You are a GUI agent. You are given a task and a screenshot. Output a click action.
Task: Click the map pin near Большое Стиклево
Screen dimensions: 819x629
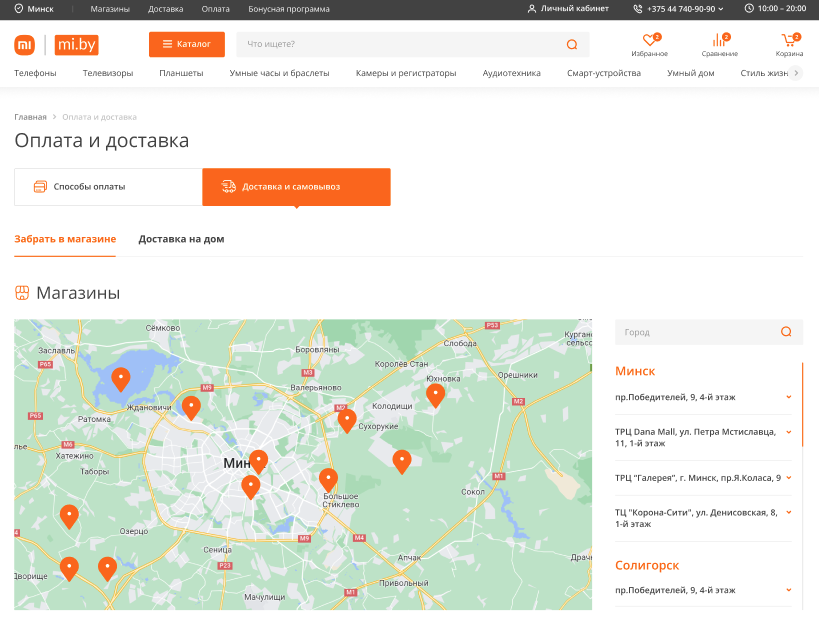[328, 479]
